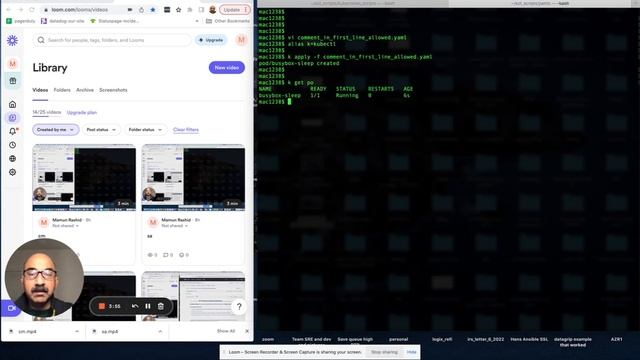Viewport: 640px width, 360px height.
Task: Open the settings icon below the globe
Action: 13,172
